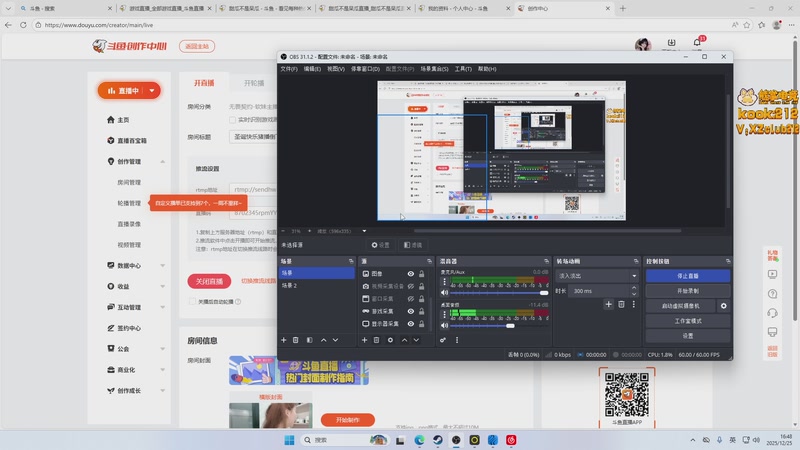Move source up in Sources dock
The image size is (800, 450).
pyautogui.click(x=405, y=340)
